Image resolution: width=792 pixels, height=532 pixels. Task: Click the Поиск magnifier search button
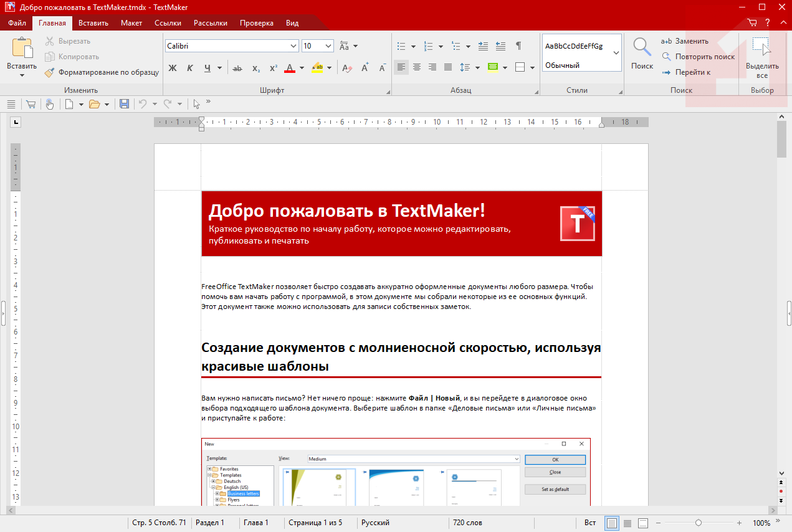(642, 54)
